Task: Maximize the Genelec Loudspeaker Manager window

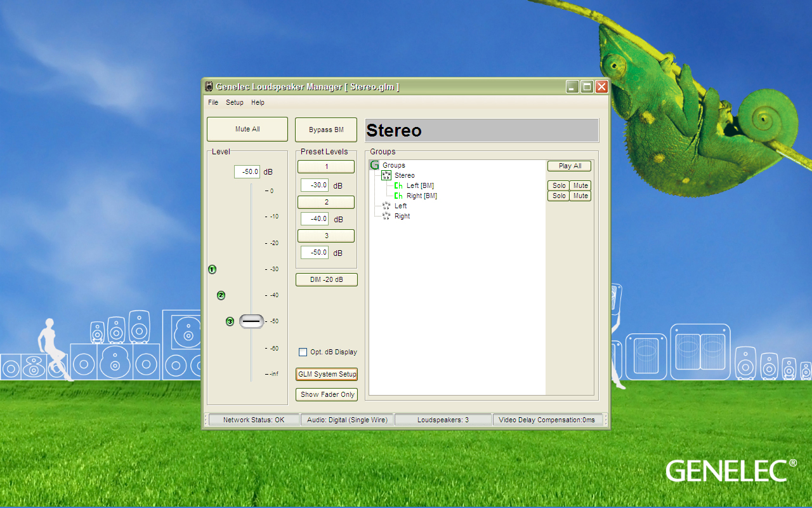Action: [587, 87]
